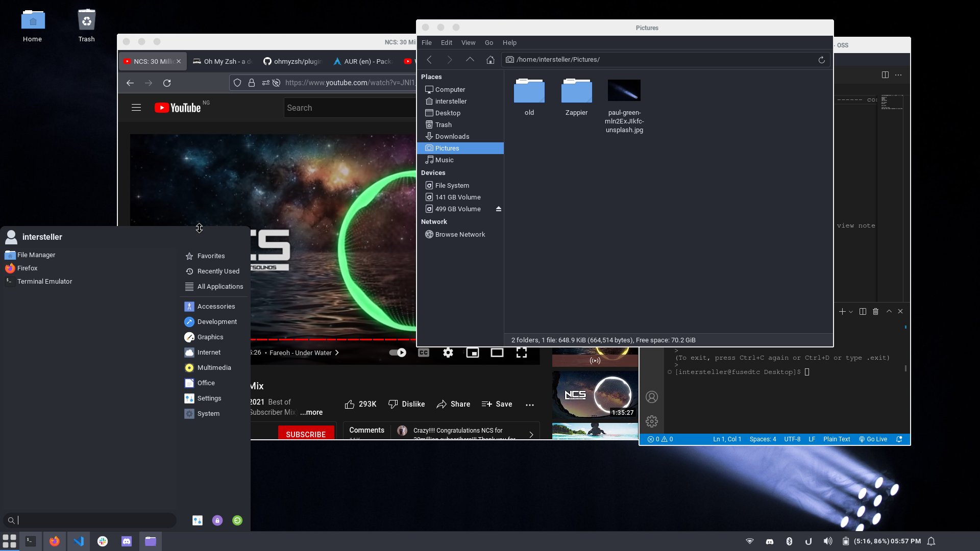Eject the 499 GB Volume

tap(499, 209)
